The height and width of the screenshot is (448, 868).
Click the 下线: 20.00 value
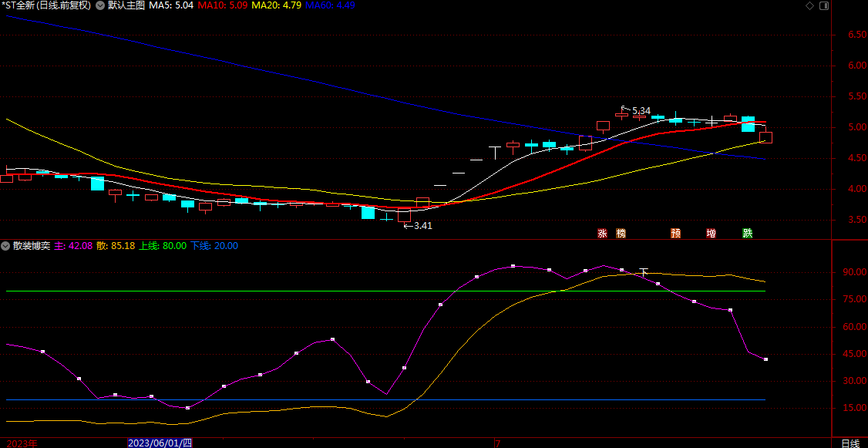(x=214, y=245)
